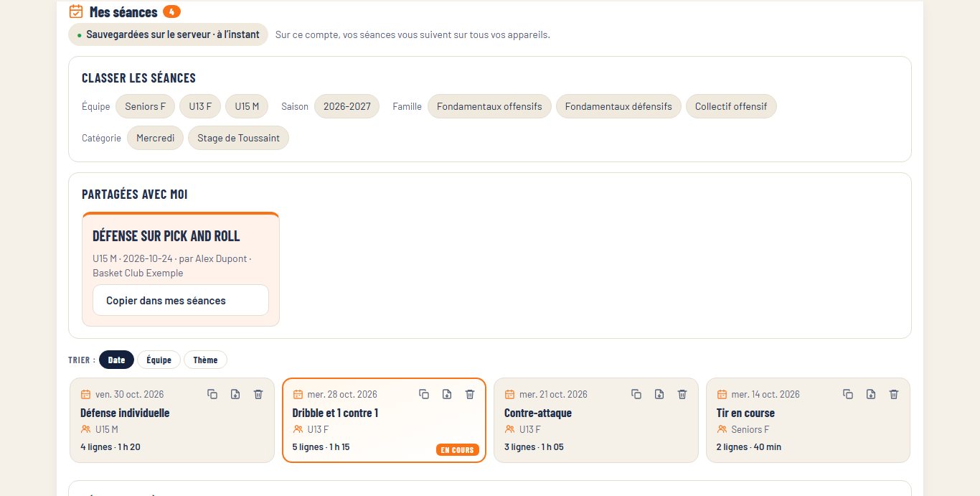Click the date mer. 21 oct. 2026

tap(553, 394)
